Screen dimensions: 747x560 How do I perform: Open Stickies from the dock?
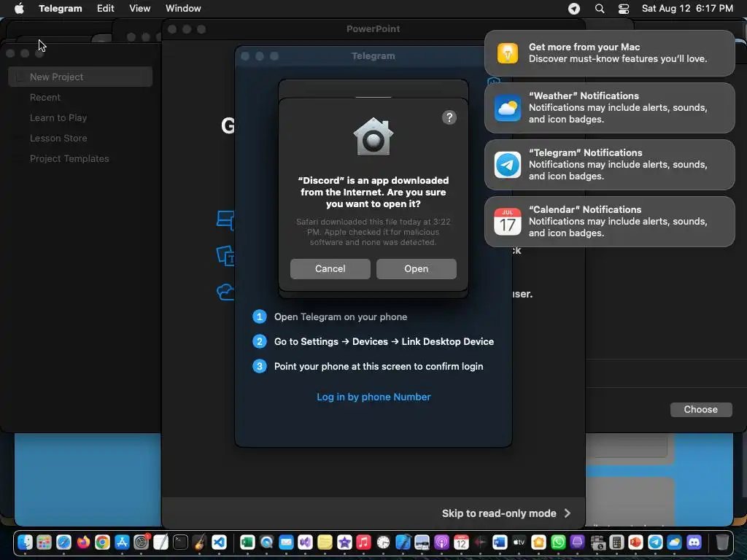[325, 542]
